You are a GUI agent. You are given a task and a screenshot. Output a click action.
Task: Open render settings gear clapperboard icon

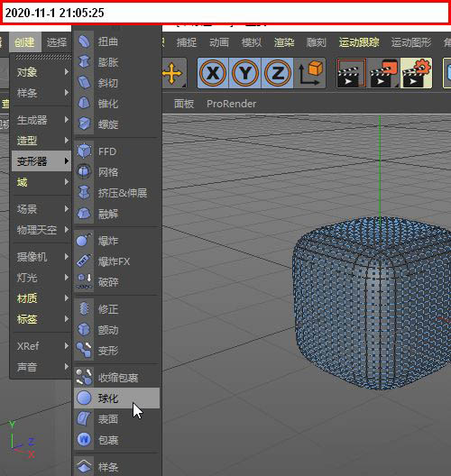pos(417,73)
